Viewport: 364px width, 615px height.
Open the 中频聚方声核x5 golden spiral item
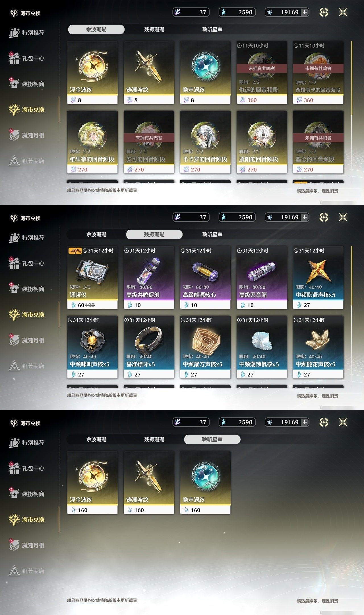pyautogui.click(x=205, y=347)
